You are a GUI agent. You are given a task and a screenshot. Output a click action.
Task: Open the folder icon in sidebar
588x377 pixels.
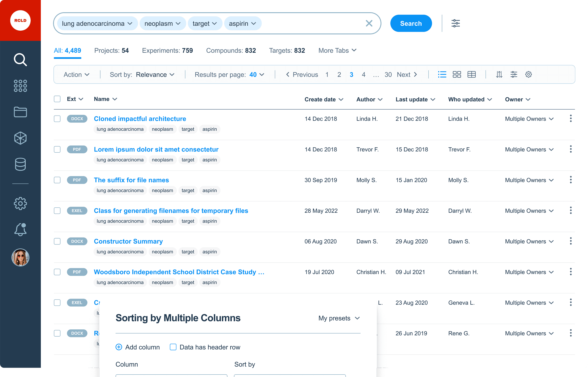point(20,112)
